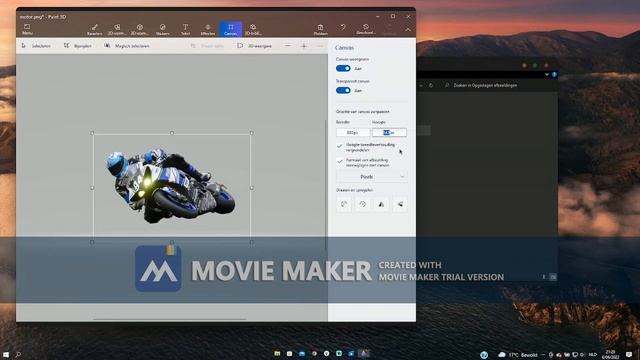
Task: Click the search box in the dark window
Action: tap(498, 85)
